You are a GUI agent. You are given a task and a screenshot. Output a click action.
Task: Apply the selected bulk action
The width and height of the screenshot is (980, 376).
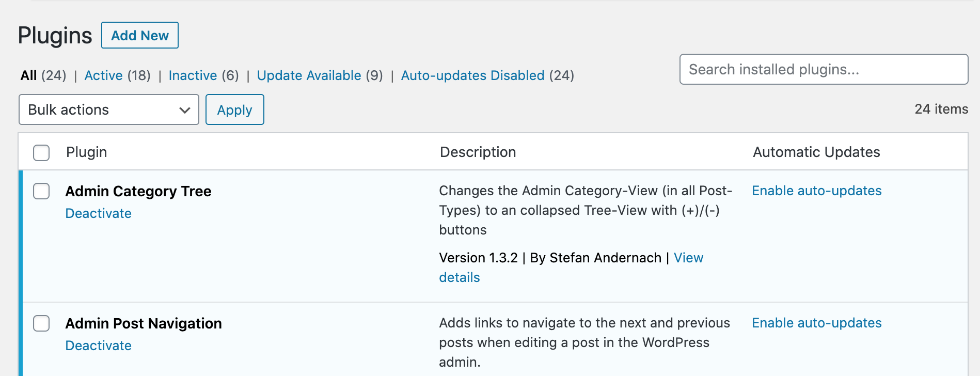point(235,109)
